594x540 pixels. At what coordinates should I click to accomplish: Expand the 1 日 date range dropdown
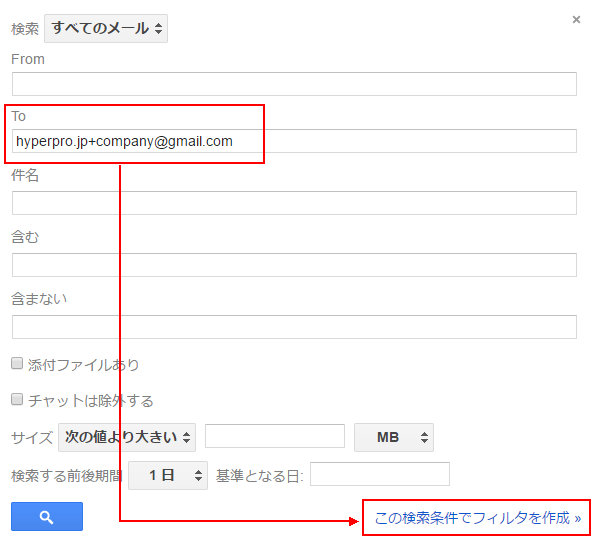pyautogui.click(x=168, y=475)
